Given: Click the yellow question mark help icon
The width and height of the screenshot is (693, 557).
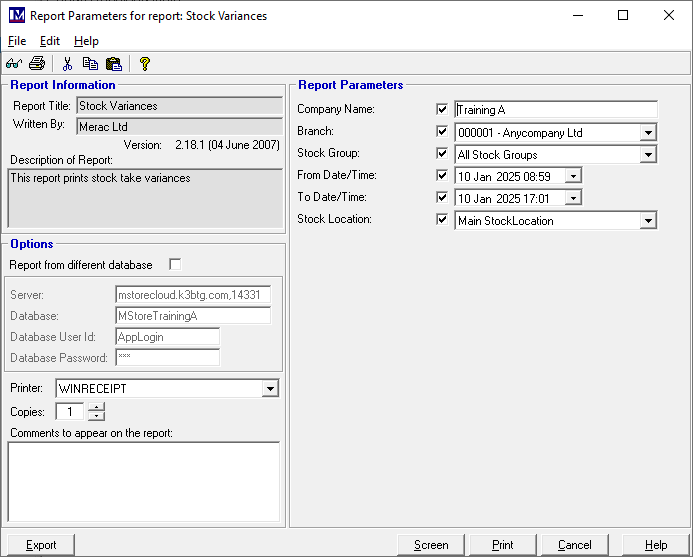Looking at the screenshot, I should pos(145,63).
